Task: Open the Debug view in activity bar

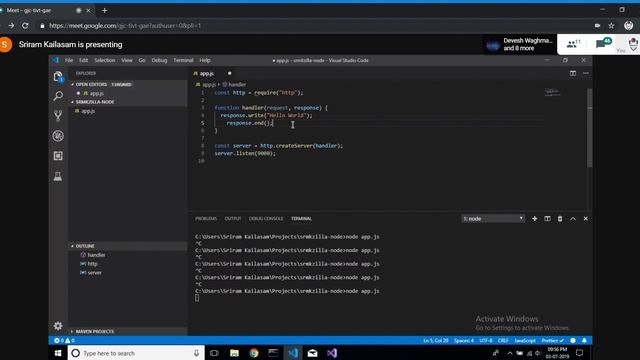Action: [58, 136]
